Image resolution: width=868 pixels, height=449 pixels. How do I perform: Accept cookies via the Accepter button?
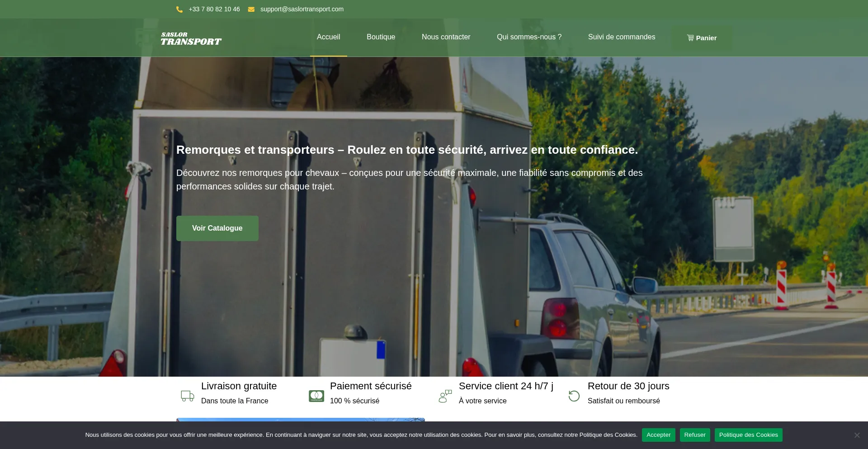tap(658, 435)
